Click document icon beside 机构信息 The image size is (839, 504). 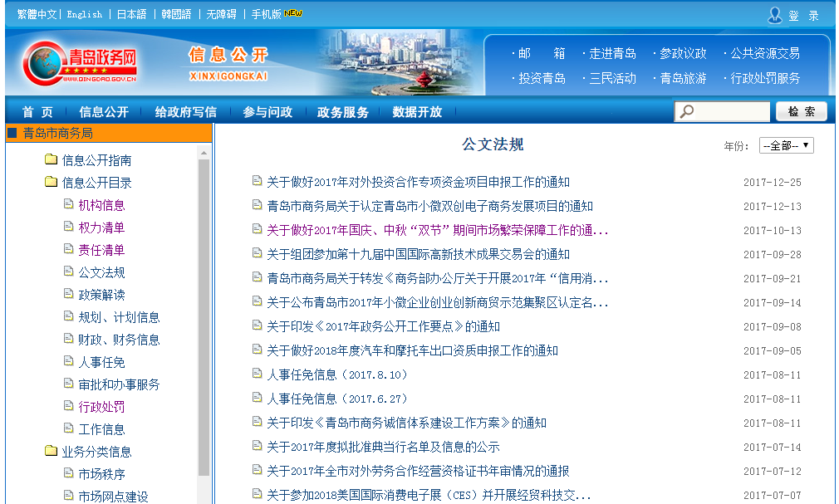tap(69, 205)
